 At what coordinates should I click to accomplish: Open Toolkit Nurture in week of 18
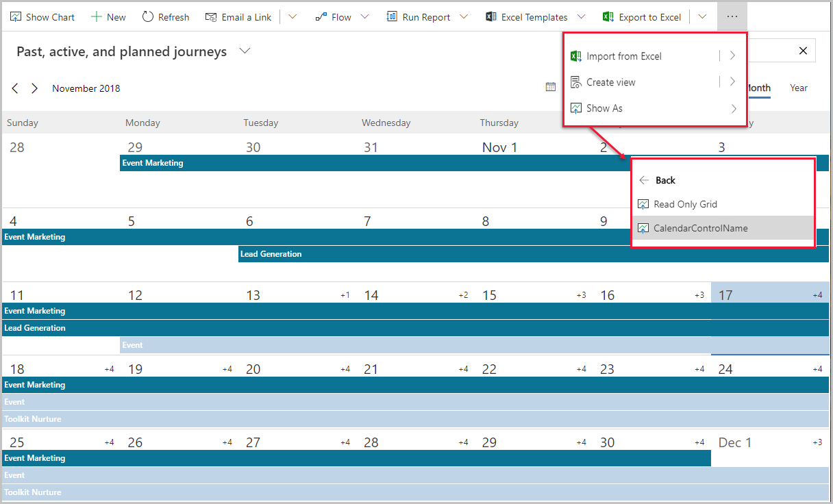[415, 419]
